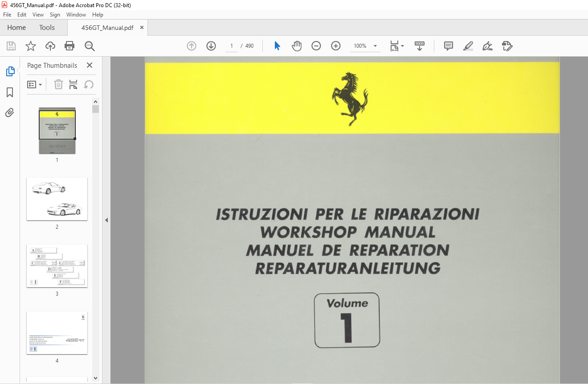
Task: Select page 3 thumbnail
Action: point(57,266)
